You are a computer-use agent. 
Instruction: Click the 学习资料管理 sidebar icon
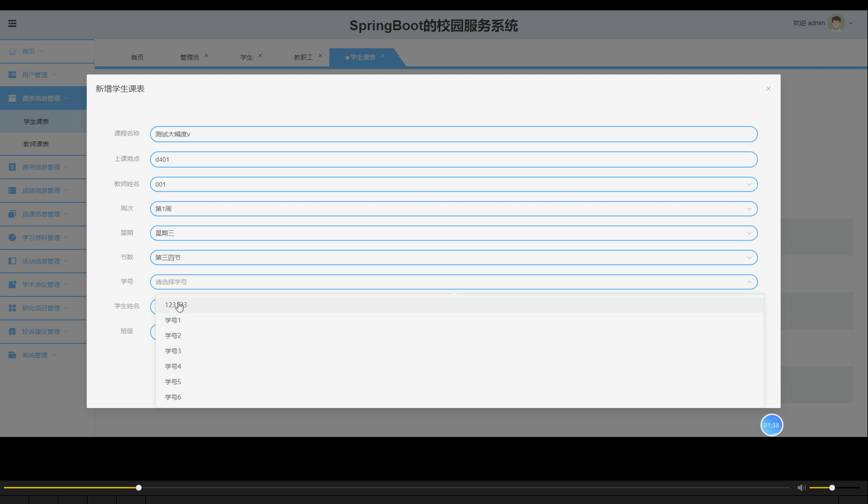[12, 237]
